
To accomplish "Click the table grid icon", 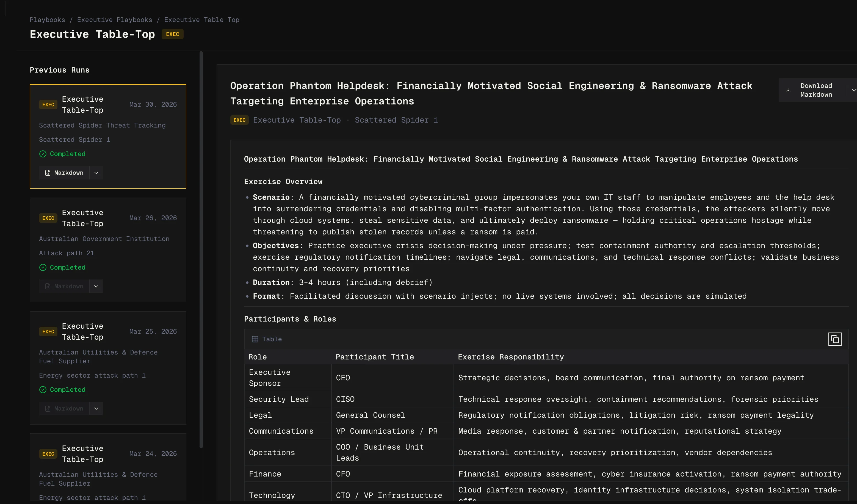I will [255, 339].
